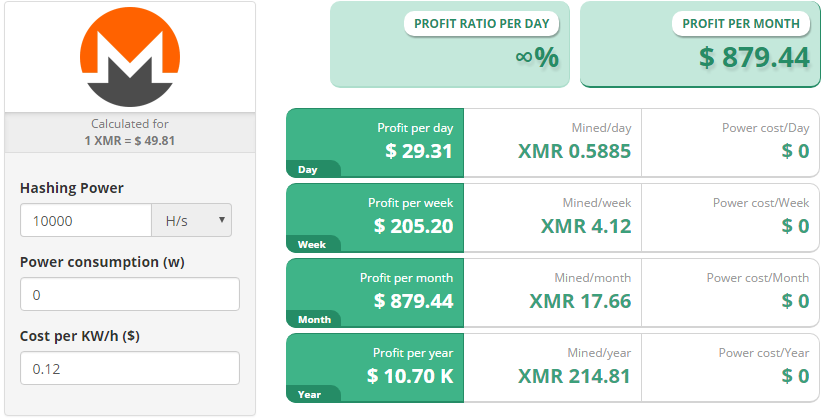The height and width of the screenshot is (419, 827).
Task: Click the Monero logo icon
Action: click(129, 55)
